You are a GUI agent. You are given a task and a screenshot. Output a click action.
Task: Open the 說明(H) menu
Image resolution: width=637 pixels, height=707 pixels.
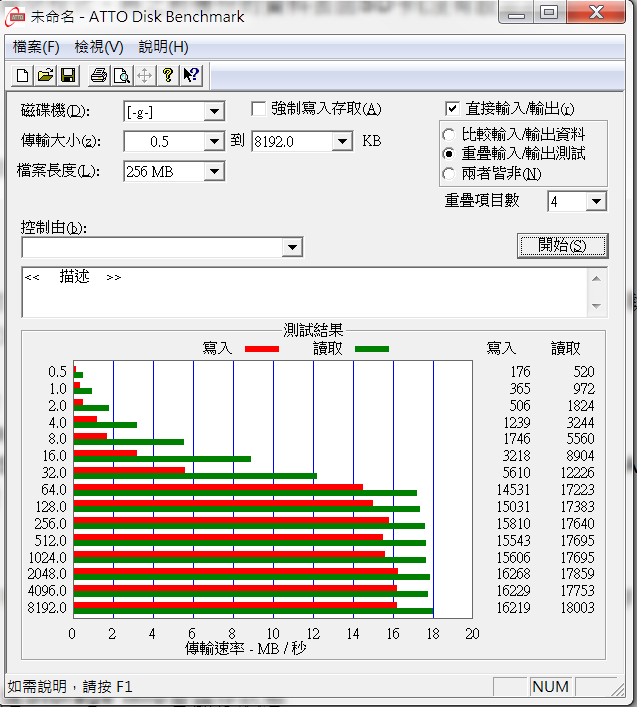click(163, 47)
